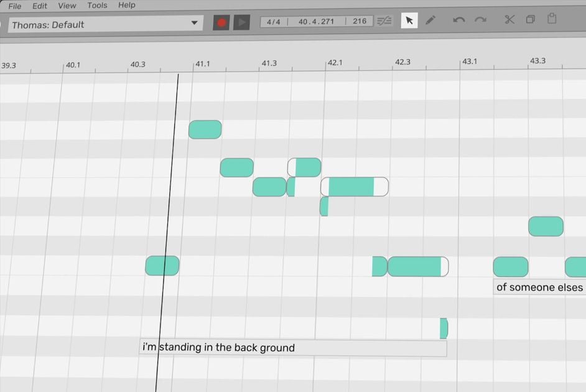Click ruler marker 43.3
Viewport: 586px width, 392px height.
(x=537, y=60)
